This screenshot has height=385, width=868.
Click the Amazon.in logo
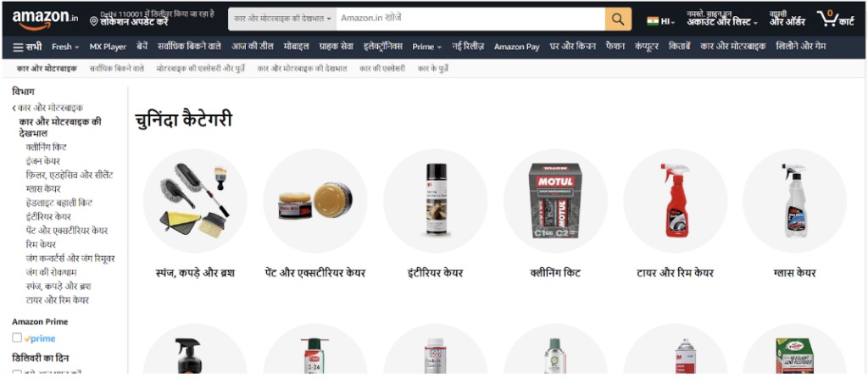click(46, 19)
